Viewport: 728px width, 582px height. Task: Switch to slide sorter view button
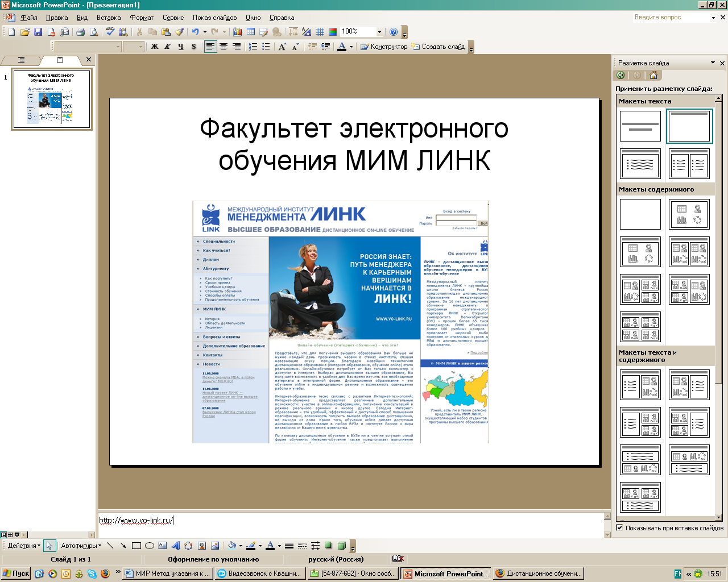10,535
